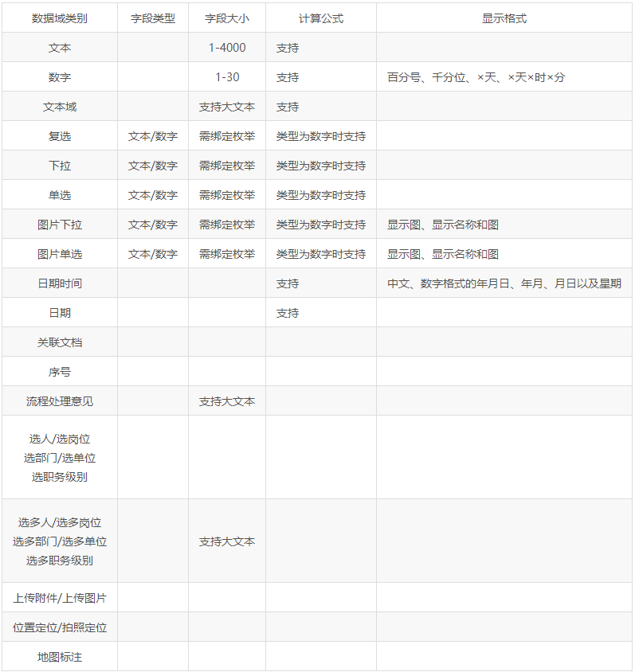
Task: Click 文本/数字 in the 图片单选 row
Action: point(153,255)
